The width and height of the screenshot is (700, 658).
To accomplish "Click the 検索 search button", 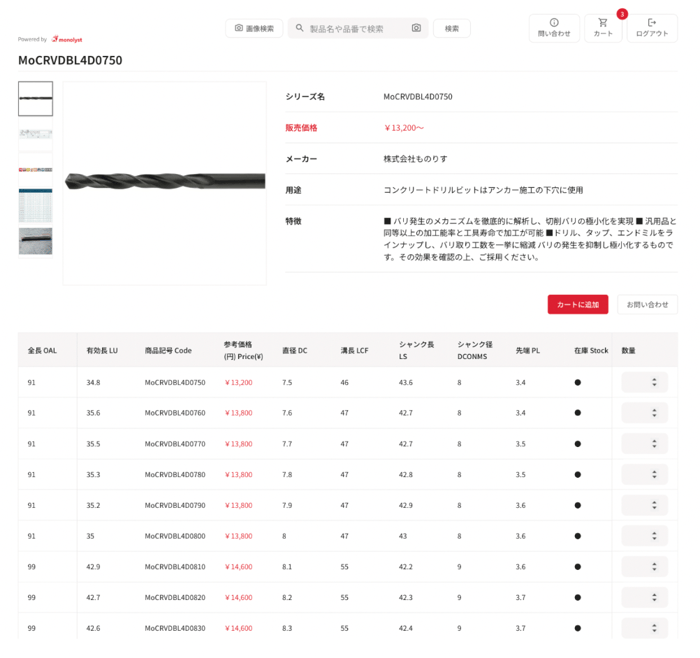I will point(452,28).
